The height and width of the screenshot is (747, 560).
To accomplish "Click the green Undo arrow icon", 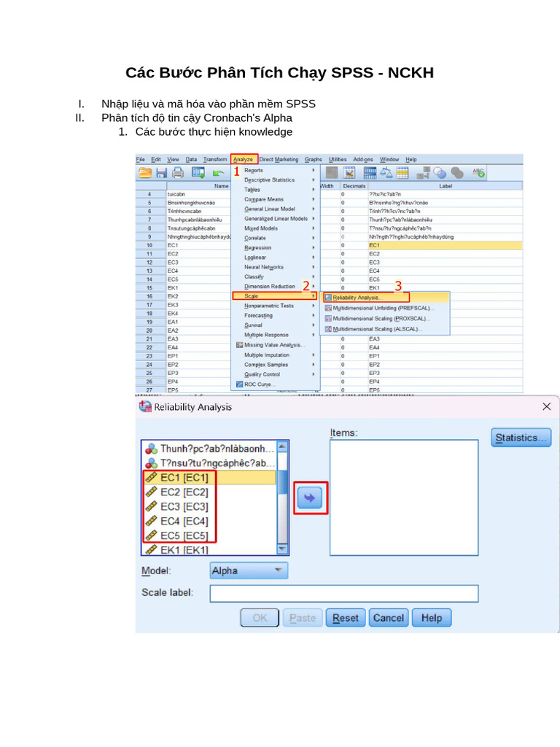I will (x=218, y=174).
